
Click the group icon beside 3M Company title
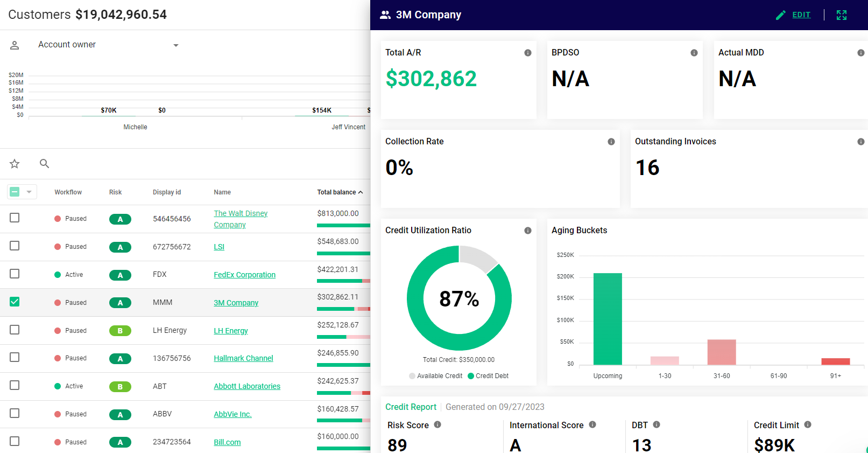point(385,15)
